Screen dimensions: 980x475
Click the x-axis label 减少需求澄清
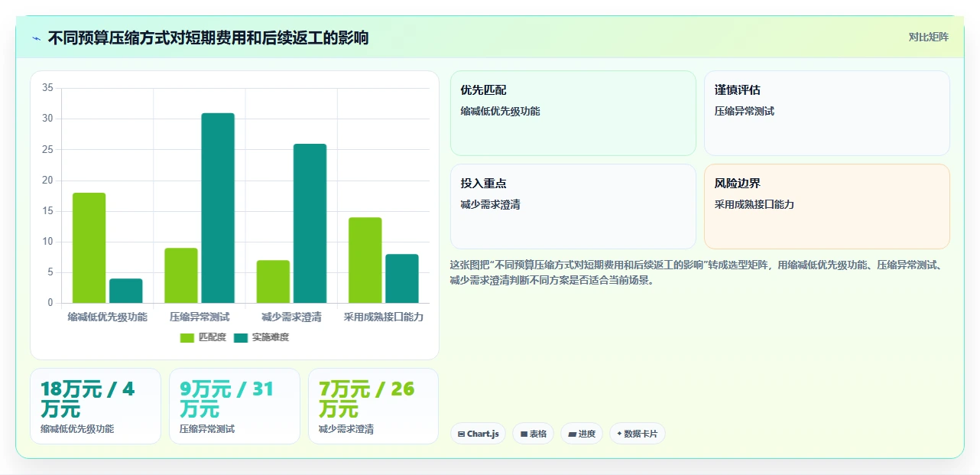(291, 317)
